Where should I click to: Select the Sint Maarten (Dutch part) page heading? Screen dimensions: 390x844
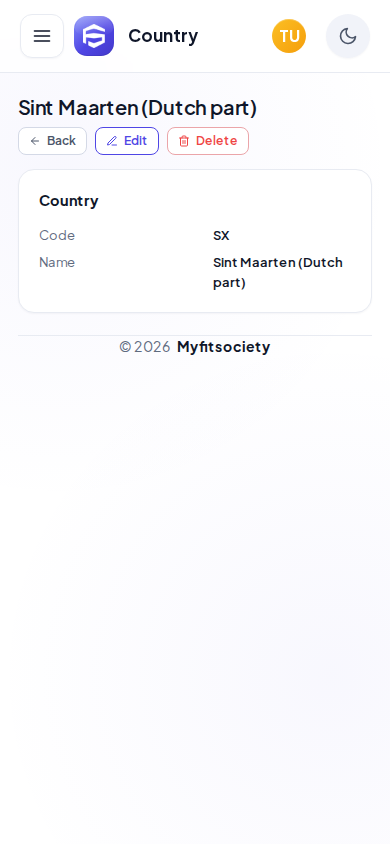138,108
